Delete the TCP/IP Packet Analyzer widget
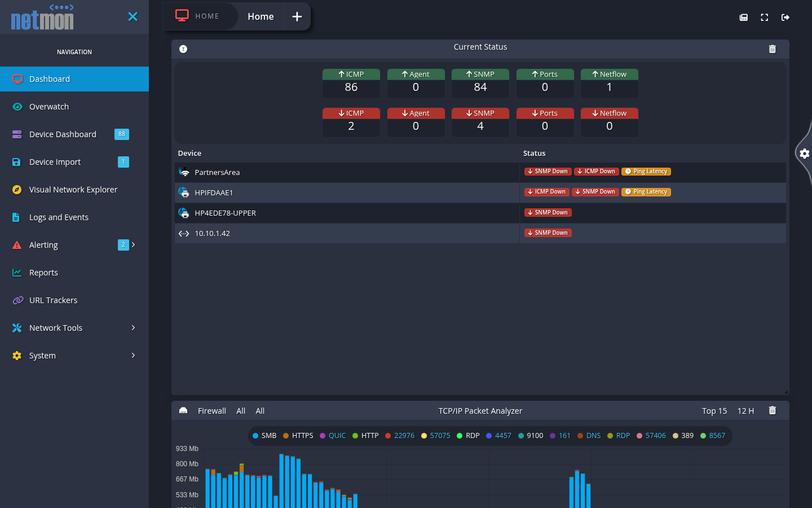 tap(773, 410)
